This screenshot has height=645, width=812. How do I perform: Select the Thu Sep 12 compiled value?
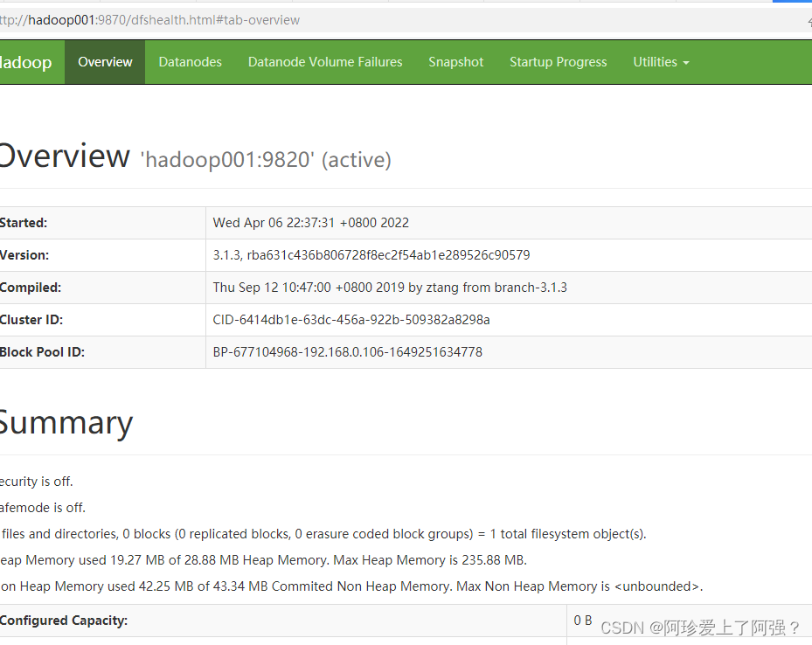click(x=390, y=288)
